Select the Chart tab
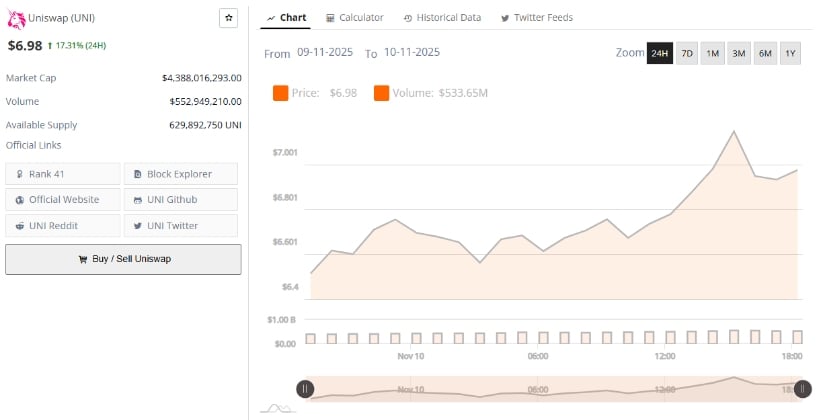 tap(286, 18)
